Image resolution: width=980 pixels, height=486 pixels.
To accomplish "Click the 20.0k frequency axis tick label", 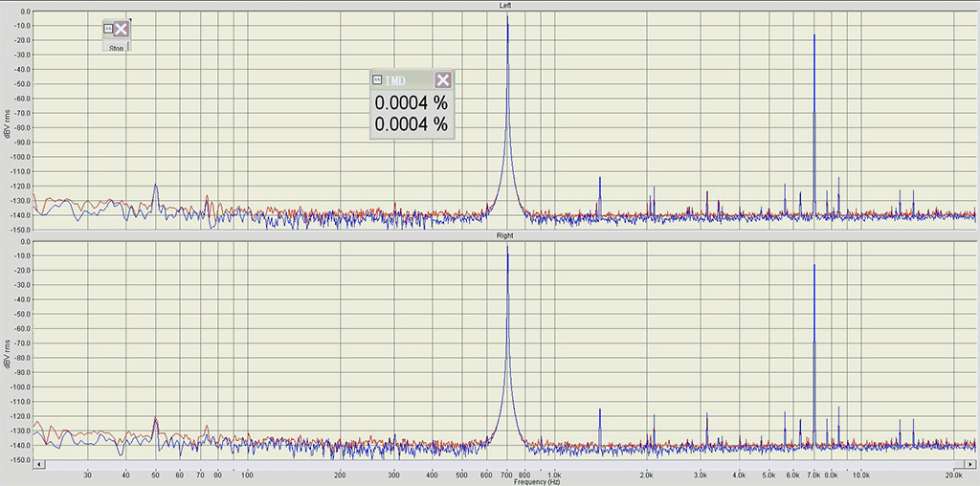I will coord(951,475).
